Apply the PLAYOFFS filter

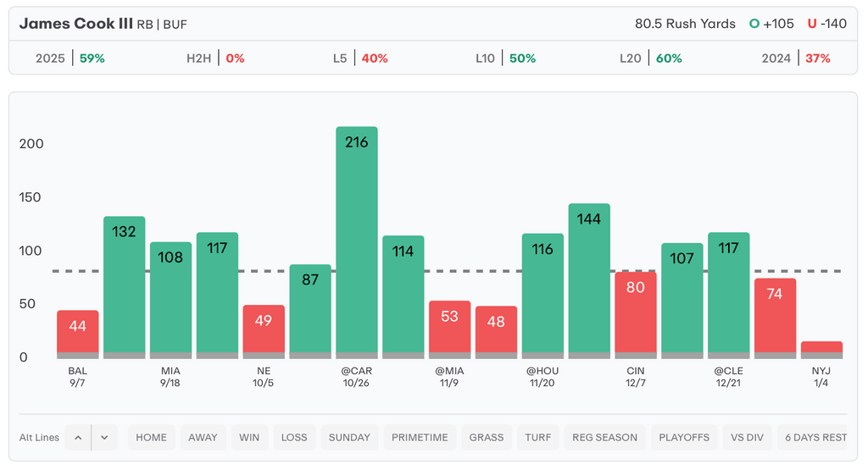tap(683, 438)
